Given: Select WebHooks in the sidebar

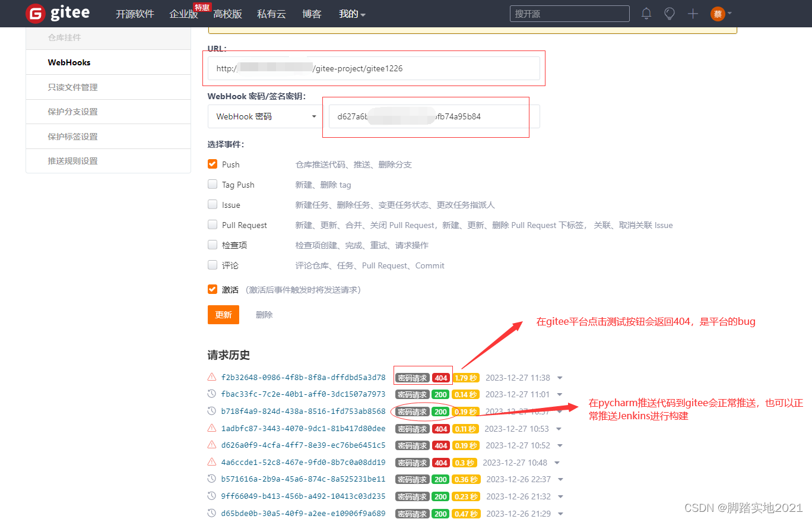Looking at the screenshot, I should [108, 62].
